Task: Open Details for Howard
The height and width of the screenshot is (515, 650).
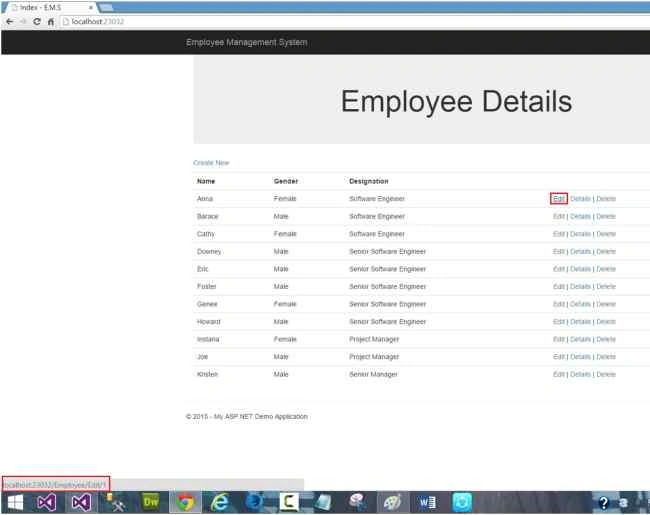Action: click(580, 321)
